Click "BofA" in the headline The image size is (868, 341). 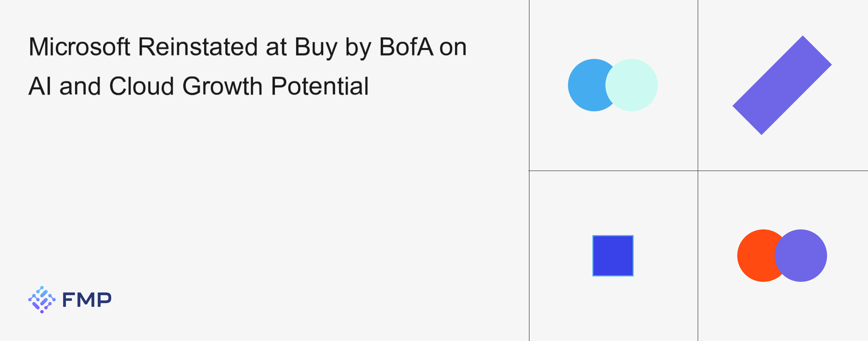[406, 47]
